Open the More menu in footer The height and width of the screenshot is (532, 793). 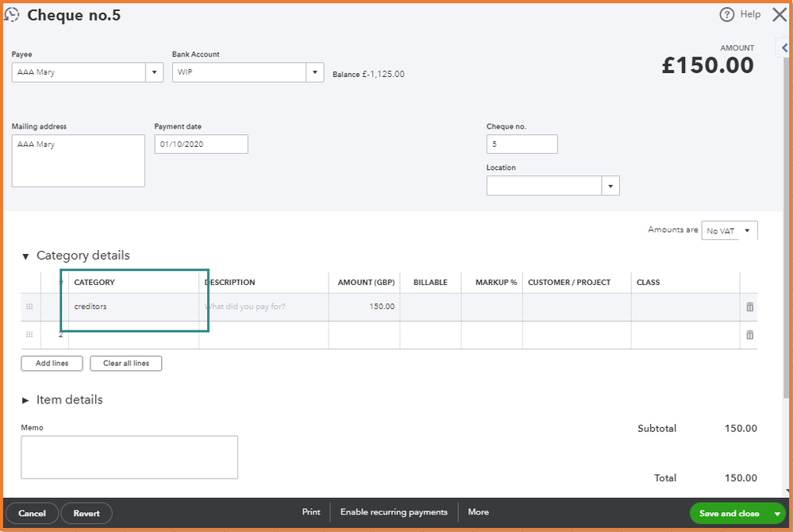coord(478,513)
